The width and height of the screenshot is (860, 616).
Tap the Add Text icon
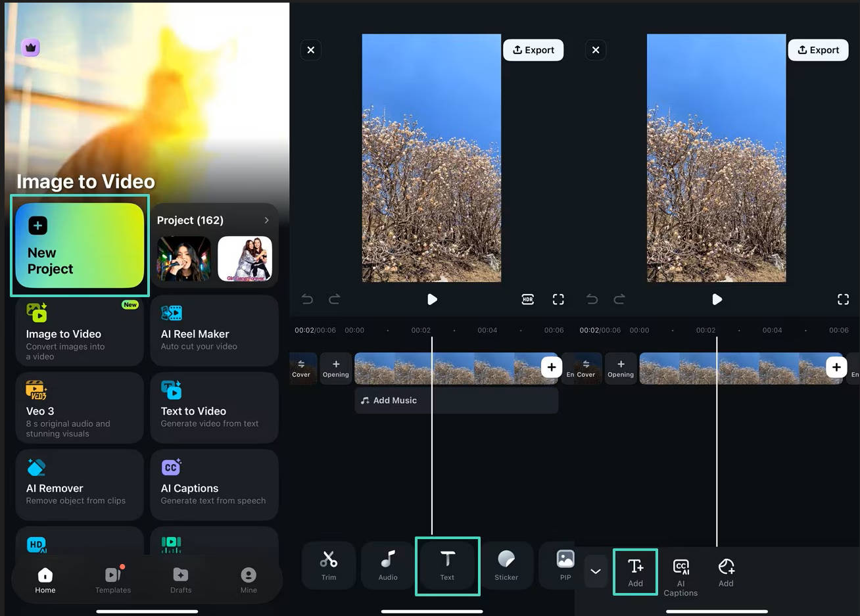pos(634,571)
